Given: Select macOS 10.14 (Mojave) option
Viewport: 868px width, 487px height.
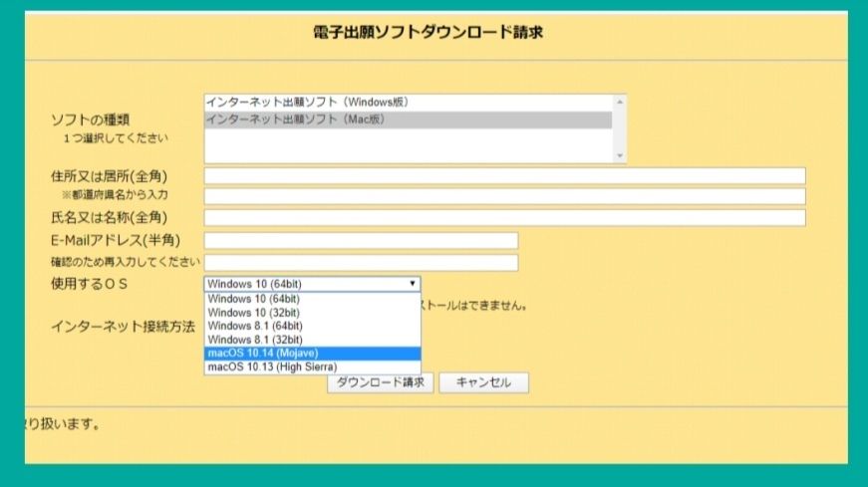Looking at the screenshot, I should click(261, 354).
